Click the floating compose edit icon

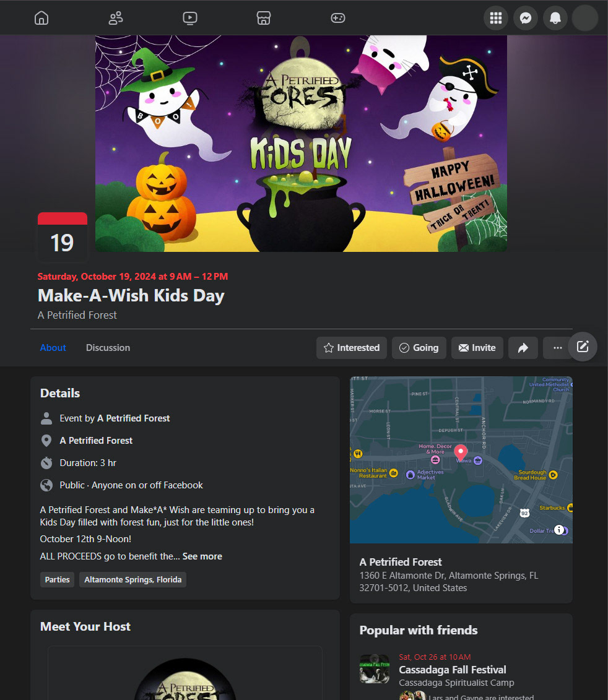[x=583, y=347]
